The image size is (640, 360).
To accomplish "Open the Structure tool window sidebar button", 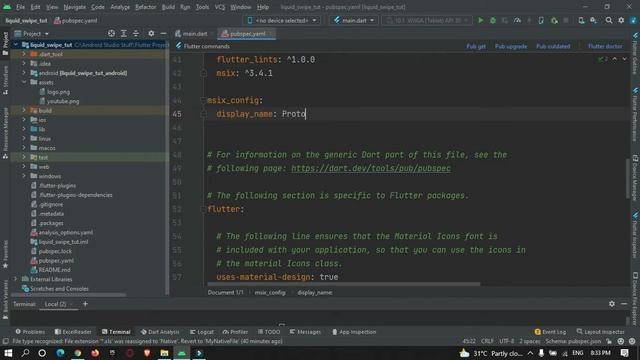I will click(x=5, y=80).
